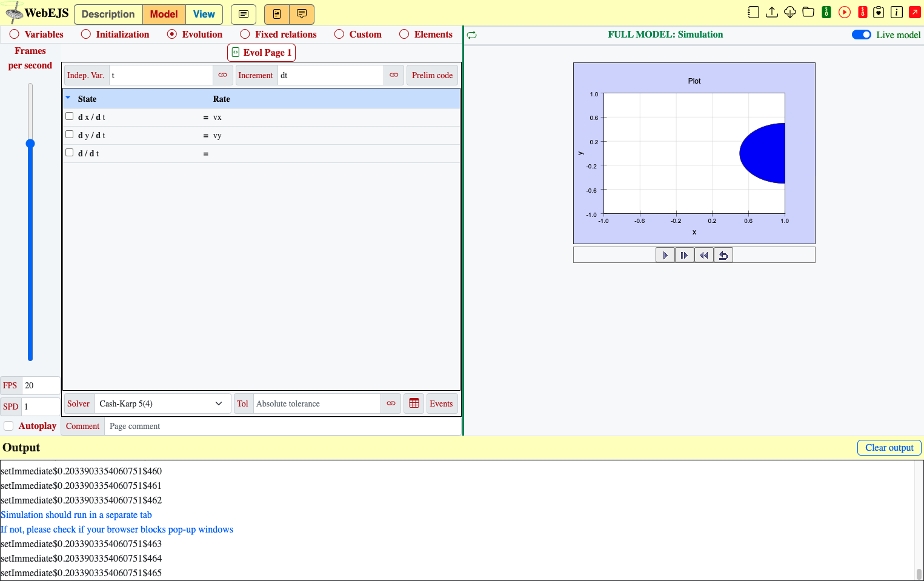Click the green refresh icon beside FULL MODEL

point(472,35)
